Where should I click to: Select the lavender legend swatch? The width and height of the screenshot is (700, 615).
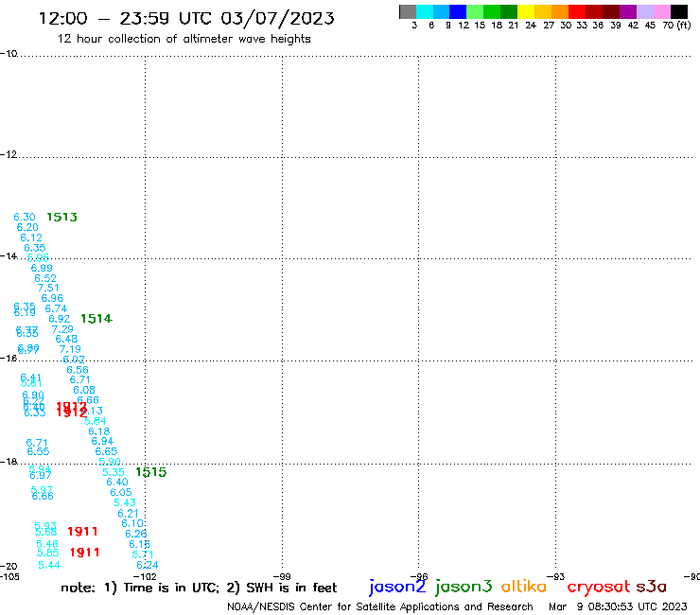pyautogui.click(x=644, y=11)
